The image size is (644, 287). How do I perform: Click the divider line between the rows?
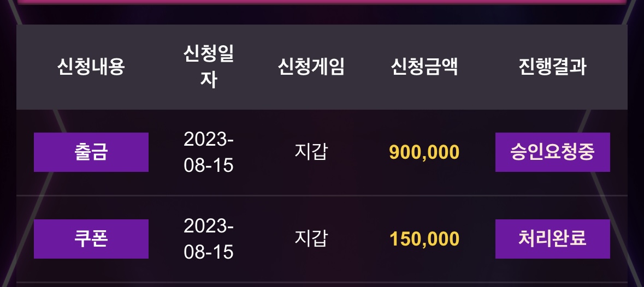(322, 195)
